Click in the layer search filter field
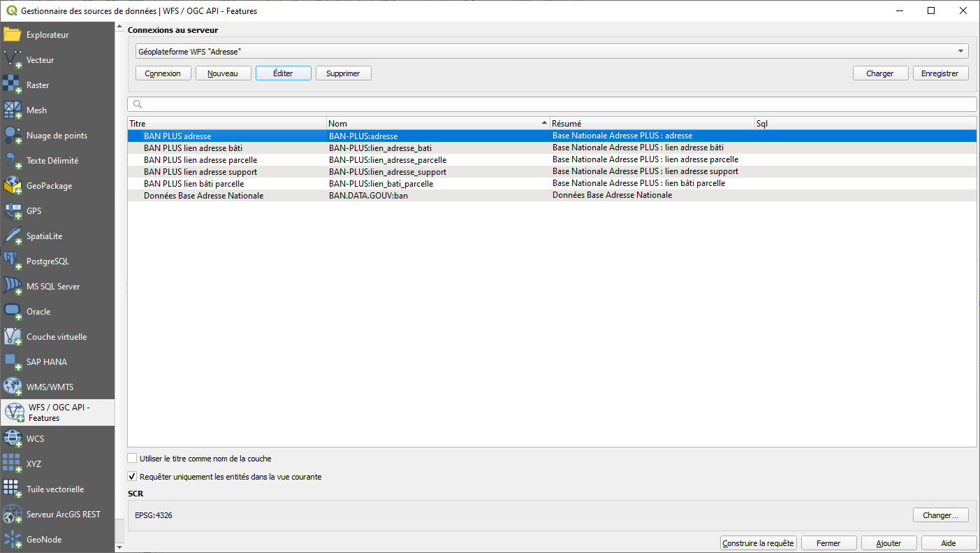Viewport: 980px width, 553px height. [552, 104]
